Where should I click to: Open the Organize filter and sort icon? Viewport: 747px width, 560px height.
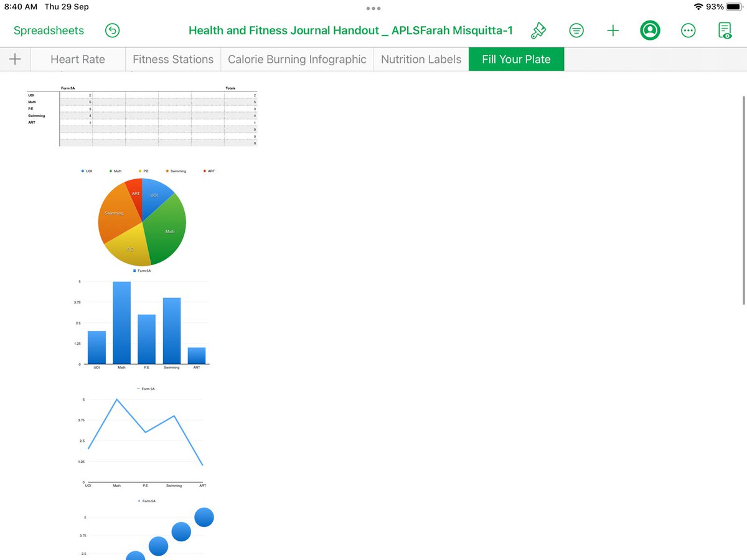click(576, 30)
